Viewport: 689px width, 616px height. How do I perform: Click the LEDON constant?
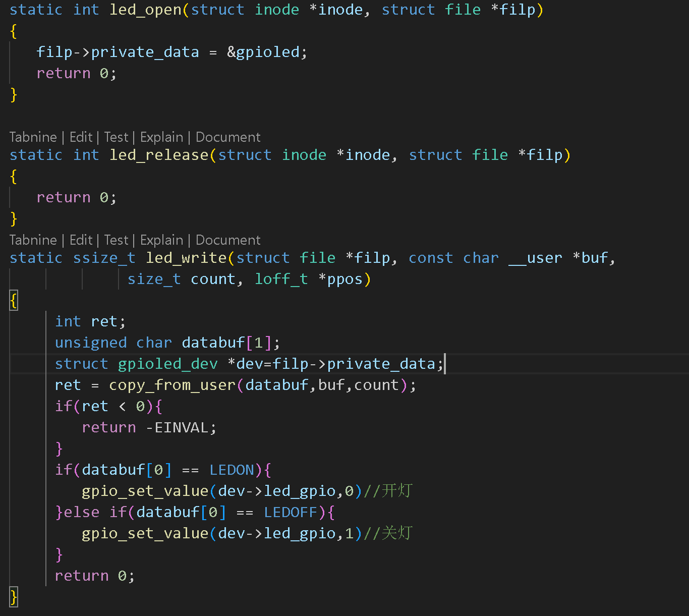point(232,470)
